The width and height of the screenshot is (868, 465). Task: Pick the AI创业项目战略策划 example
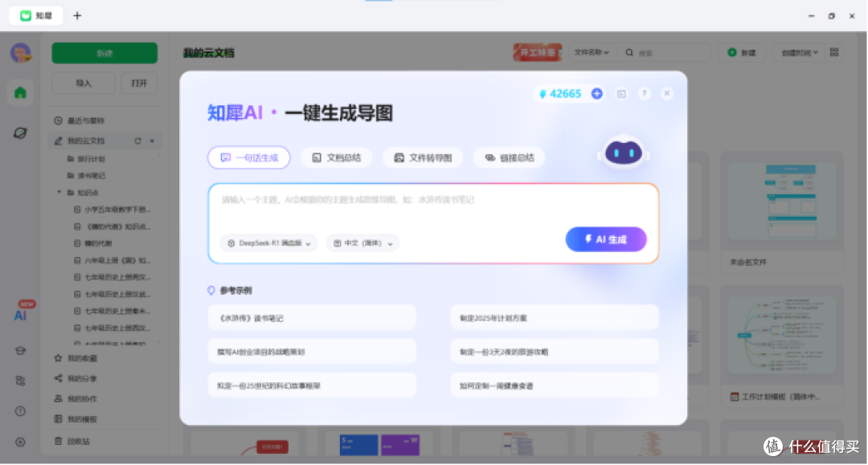tap(312, 352)
